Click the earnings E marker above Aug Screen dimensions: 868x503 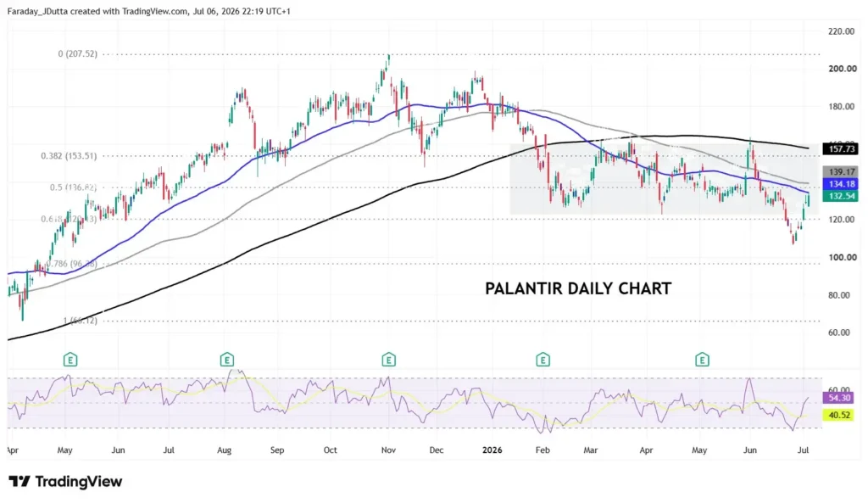[x=226, y=360]
